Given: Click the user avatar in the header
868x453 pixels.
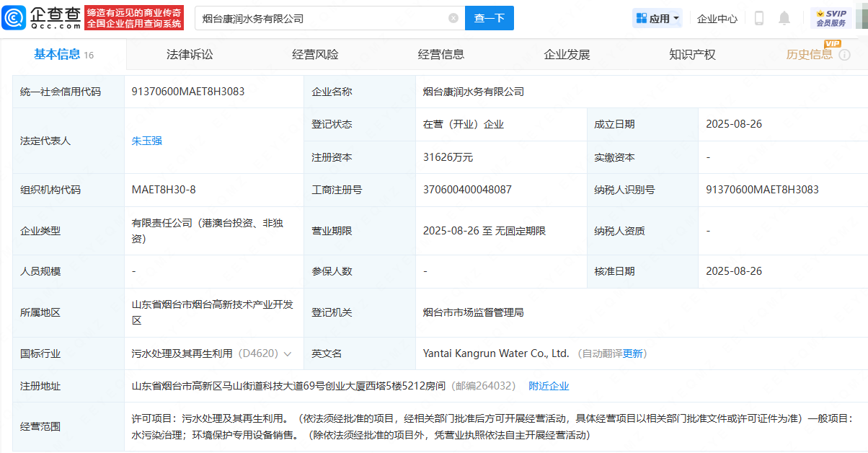Looking at the screenshot, I should coord(862,19).
